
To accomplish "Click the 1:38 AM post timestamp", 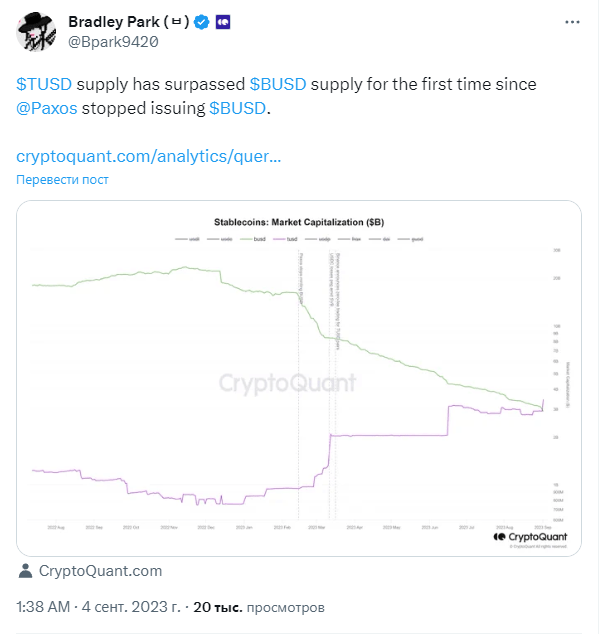I will pyautogui.click(x=43, y=607).
